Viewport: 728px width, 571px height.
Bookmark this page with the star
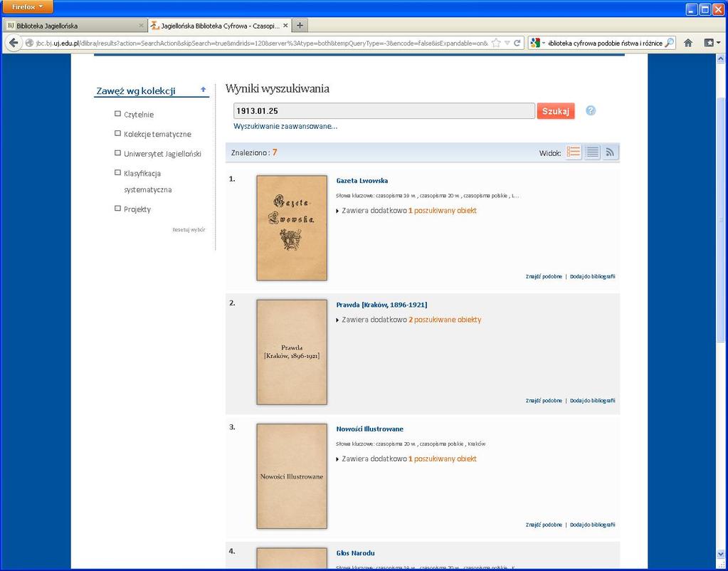pos(496,43)
